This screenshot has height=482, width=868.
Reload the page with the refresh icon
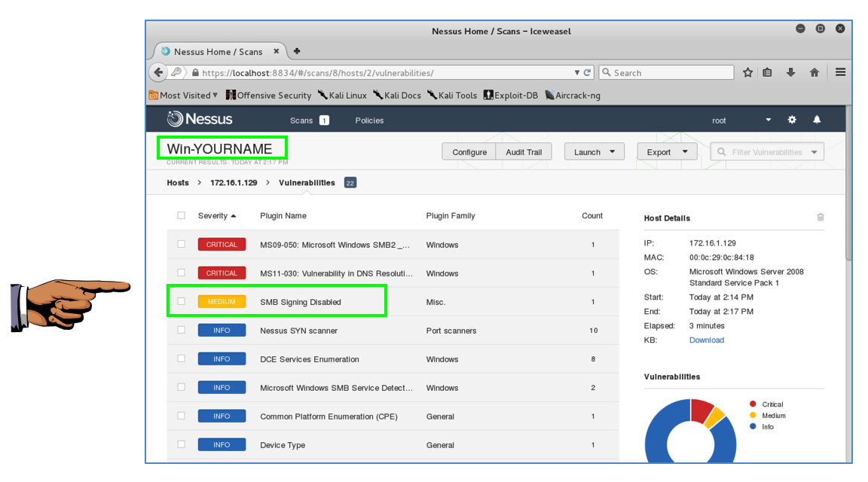(588, 72)
